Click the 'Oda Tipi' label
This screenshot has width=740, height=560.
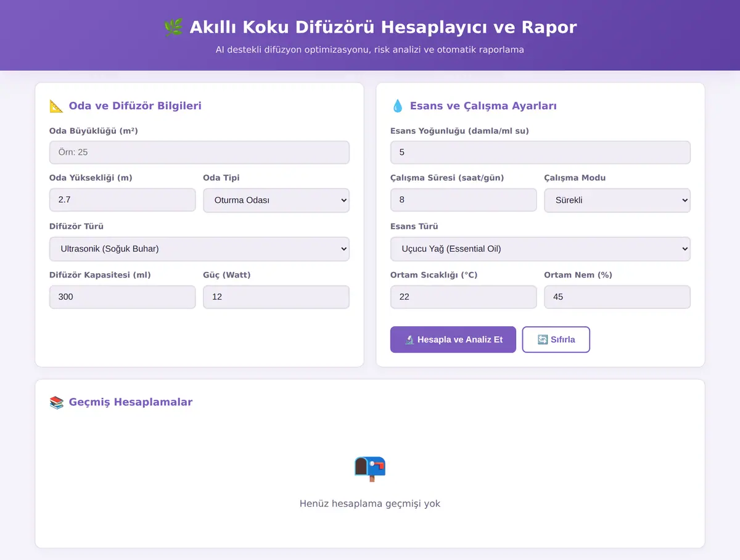point(221,178)
